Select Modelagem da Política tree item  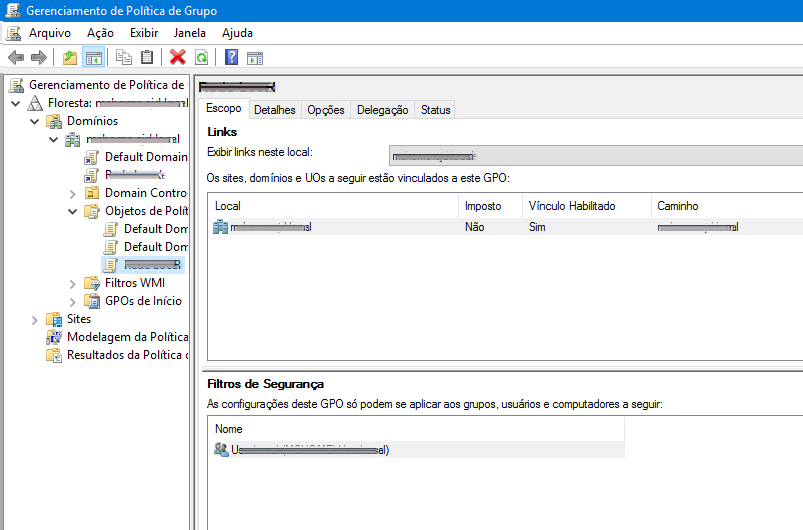tap(126, 337)
